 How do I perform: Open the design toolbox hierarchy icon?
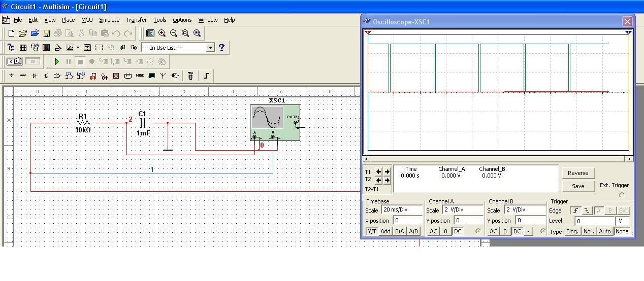[11, 48]
